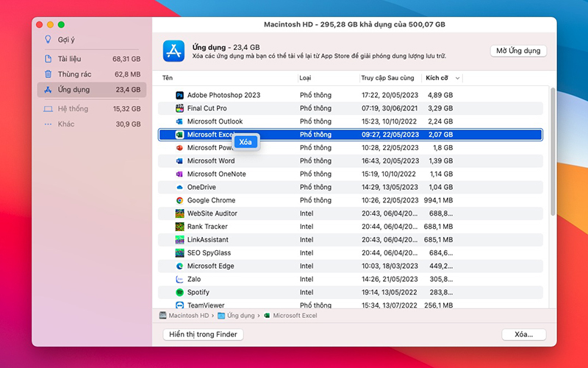Select the Rank Tracker name
This screenshot has height=368, width=588.
tap(207, 227)
